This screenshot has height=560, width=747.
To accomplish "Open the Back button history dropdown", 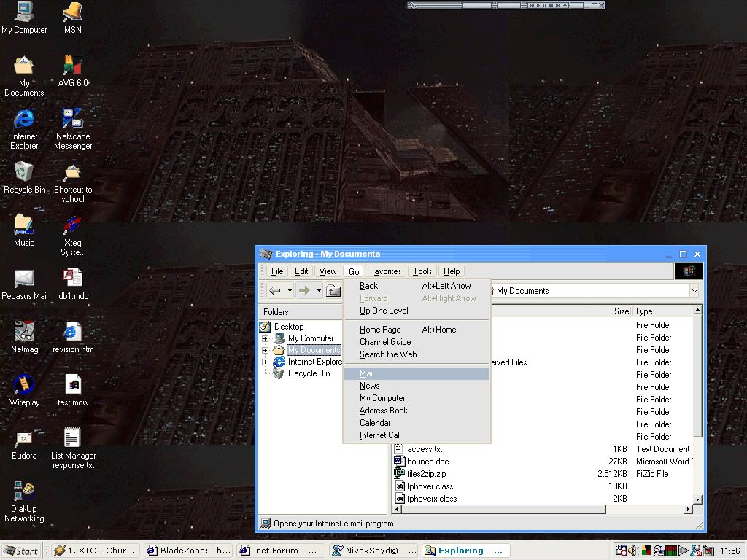I will 290,291.
